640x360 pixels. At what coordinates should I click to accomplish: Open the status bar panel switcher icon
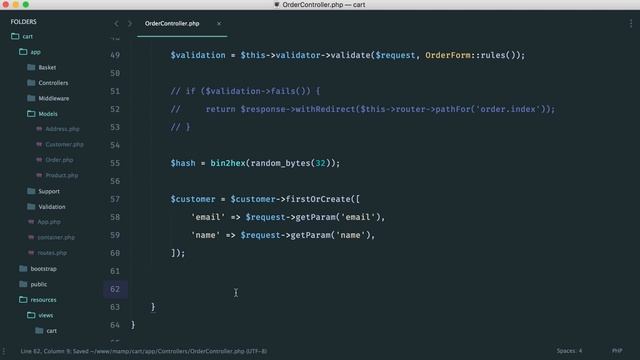(4, 351)
